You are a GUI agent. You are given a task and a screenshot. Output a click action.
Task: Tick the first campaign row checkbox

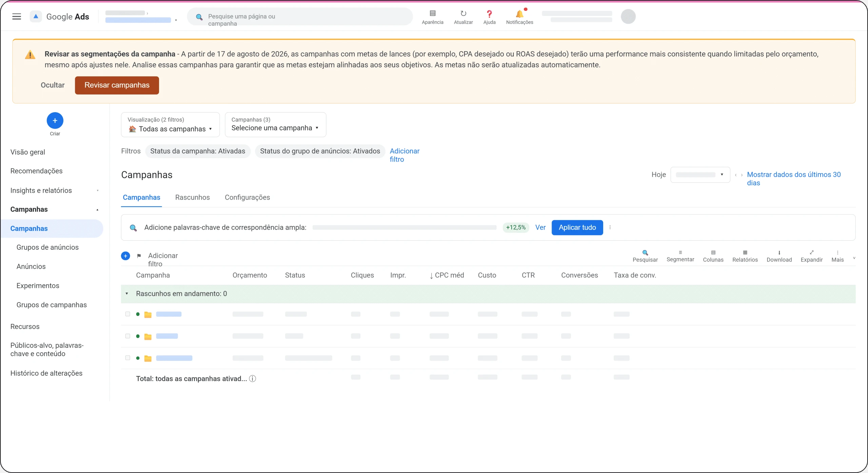pos(127,314)
